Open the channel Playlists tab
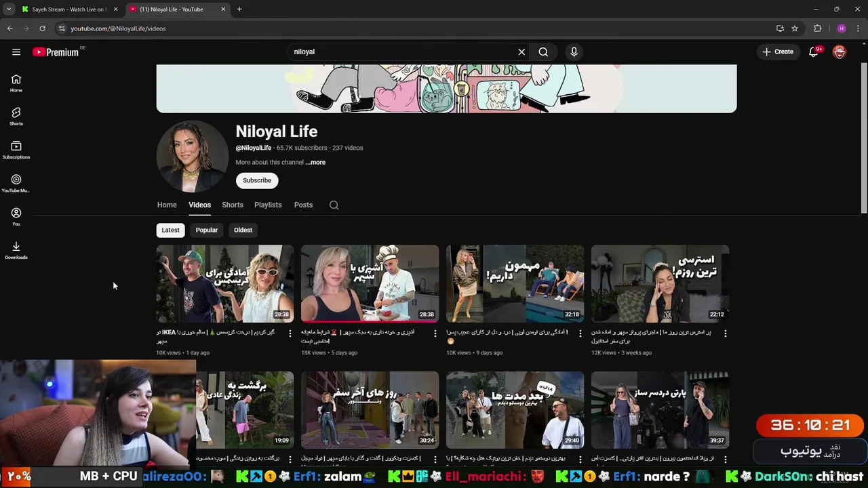Image resolution: width=868 pixels, height=488 pixels. (x=268, y=205)
